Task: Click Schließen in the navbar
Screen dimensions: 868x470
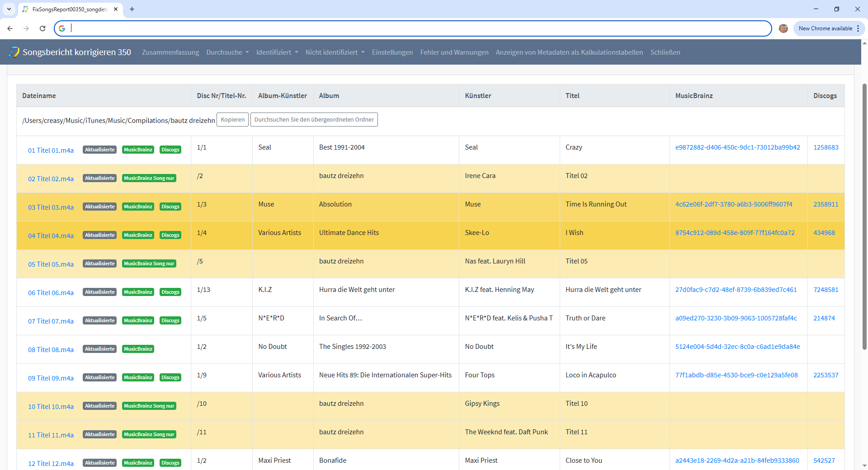Action: [665, 52]
